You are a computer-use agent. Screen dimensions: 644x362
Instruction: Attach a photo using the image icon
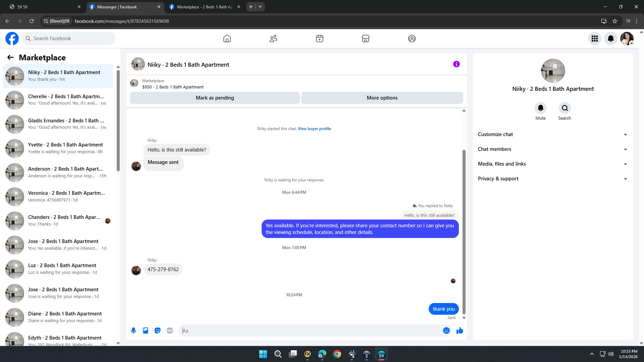point(146,330)
